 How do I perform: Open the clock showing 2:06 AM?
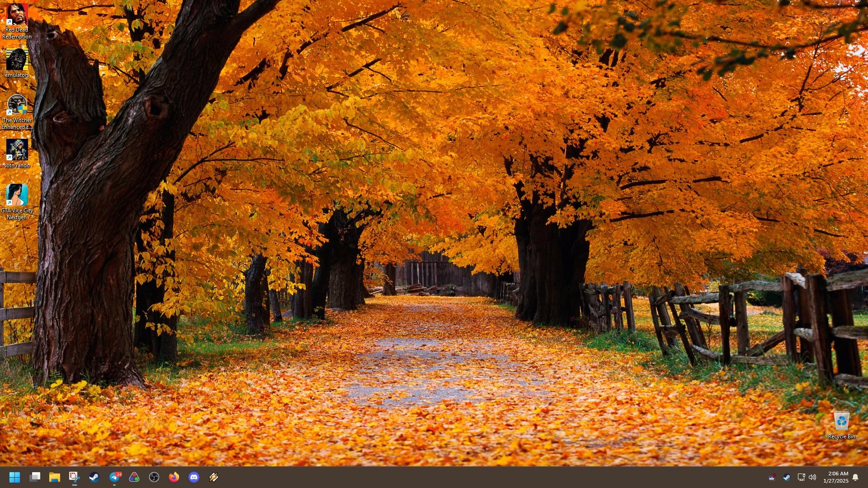point(835,477)
